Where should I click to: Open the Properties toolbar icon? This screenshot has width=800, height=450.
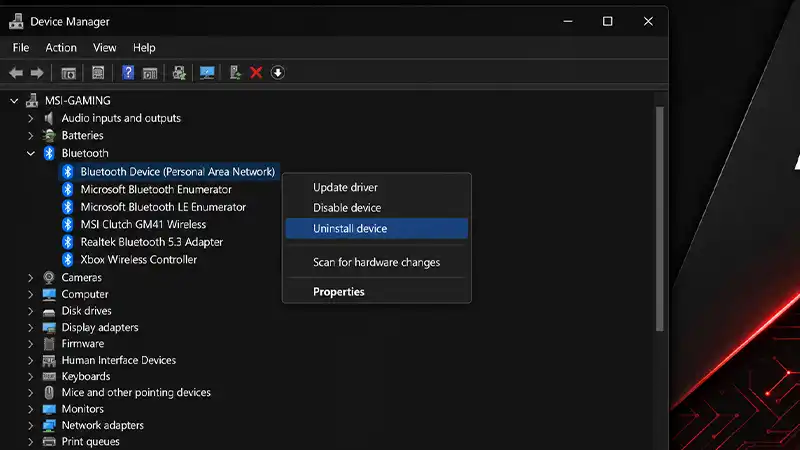pos(98,73)
